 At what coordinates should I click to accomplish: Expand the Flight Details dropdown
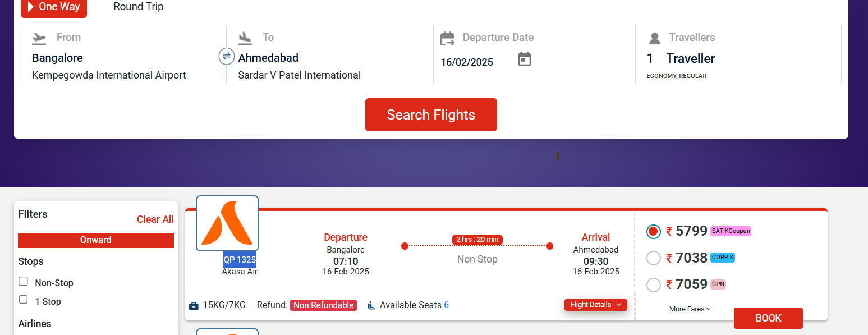(596, 305)
